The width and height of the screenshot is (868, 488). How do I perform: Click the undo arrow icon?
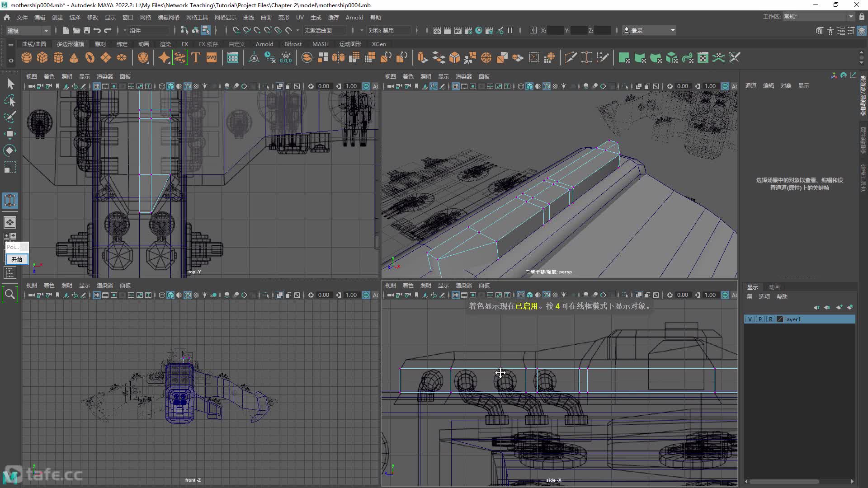[97, 30]
